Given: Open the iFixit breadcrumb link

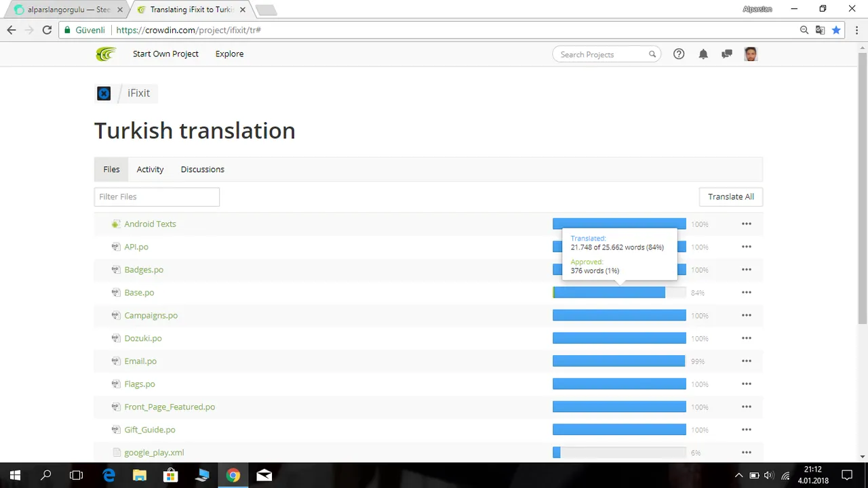Looking at the screenshot, I should point(139,94).
